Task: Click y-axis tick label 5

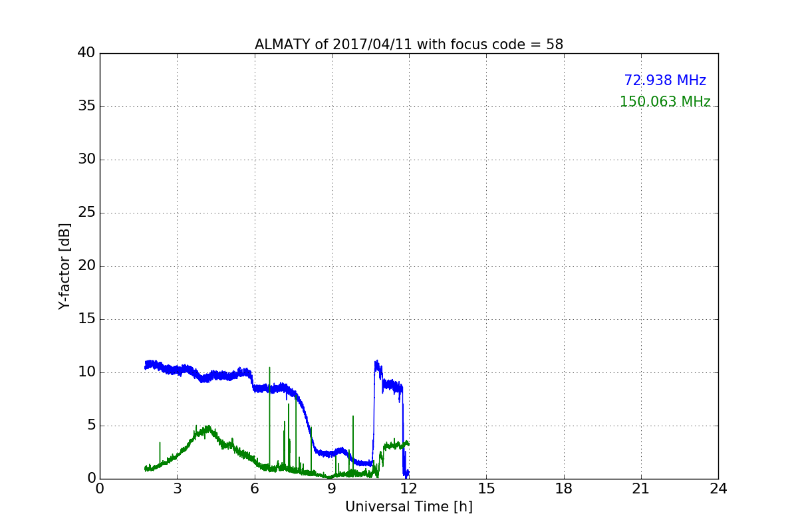Action: [91, 426]
